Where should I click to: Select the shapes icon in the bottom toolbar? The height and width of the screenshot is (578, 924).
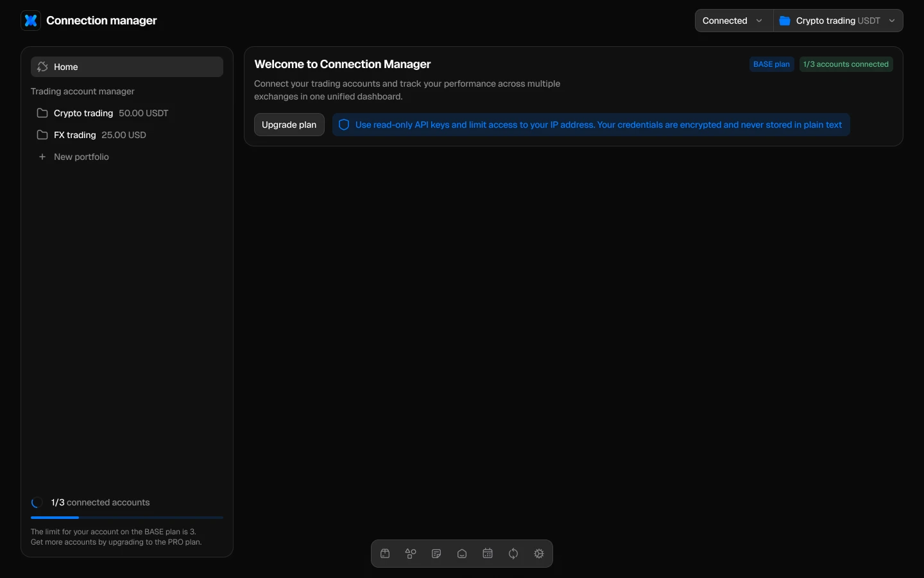(x=411, y=554)
